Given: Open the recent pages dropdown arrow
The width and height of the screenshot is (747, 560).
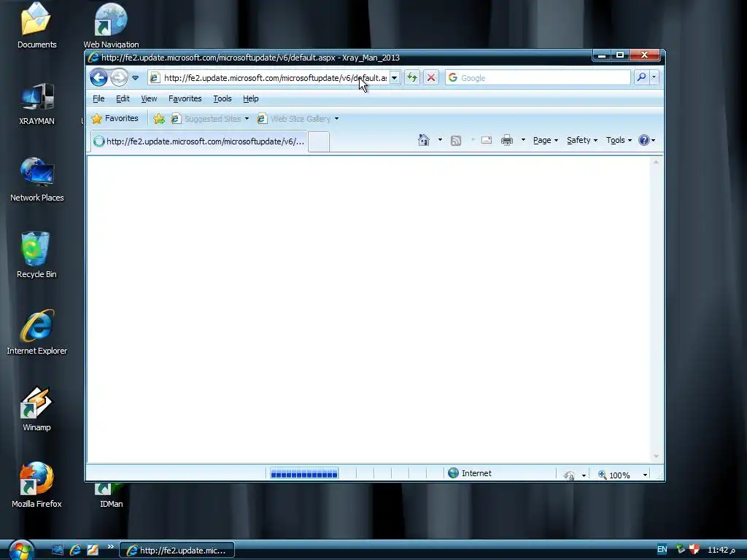Looking at the screenshot, I should pos(135,77).
